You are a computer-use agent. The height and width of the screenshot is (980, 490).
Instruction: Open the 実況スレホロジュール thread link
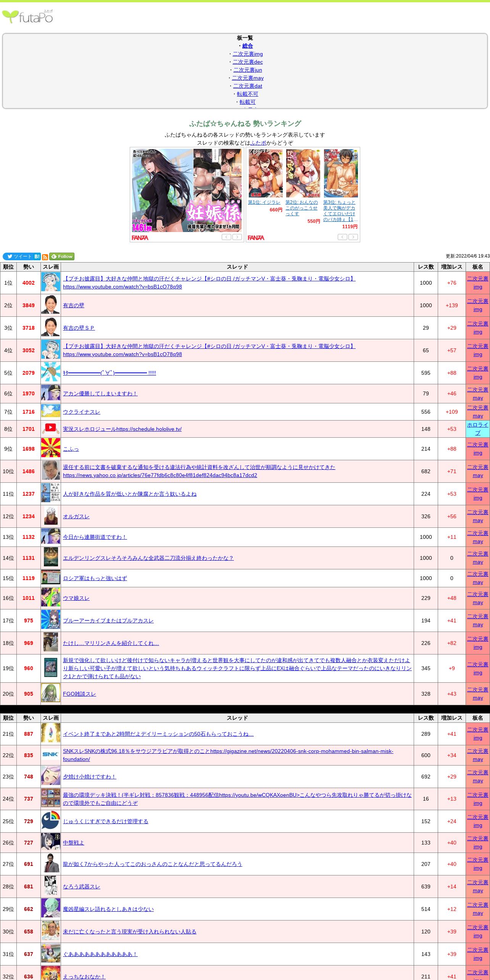pos(122,429)
